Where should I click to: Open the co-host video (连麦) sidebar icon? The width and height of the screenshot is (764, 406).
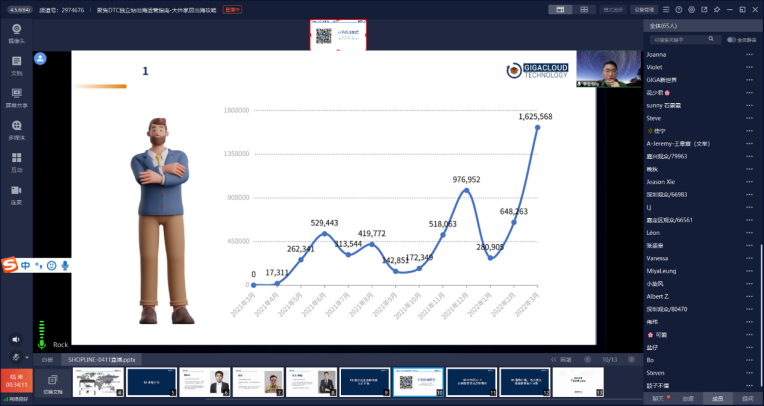tap(17, 194)
